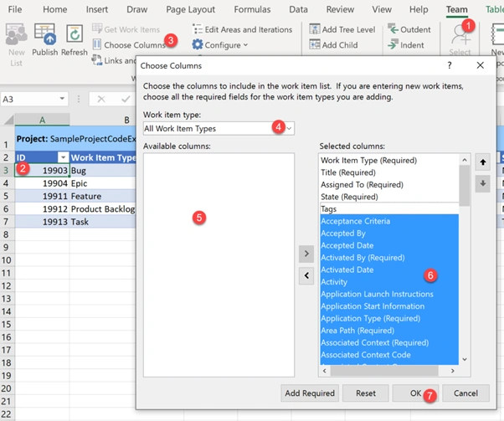Click the Add Required button
The width and height of the screenshot is (504, 421).
coord(310,393)
